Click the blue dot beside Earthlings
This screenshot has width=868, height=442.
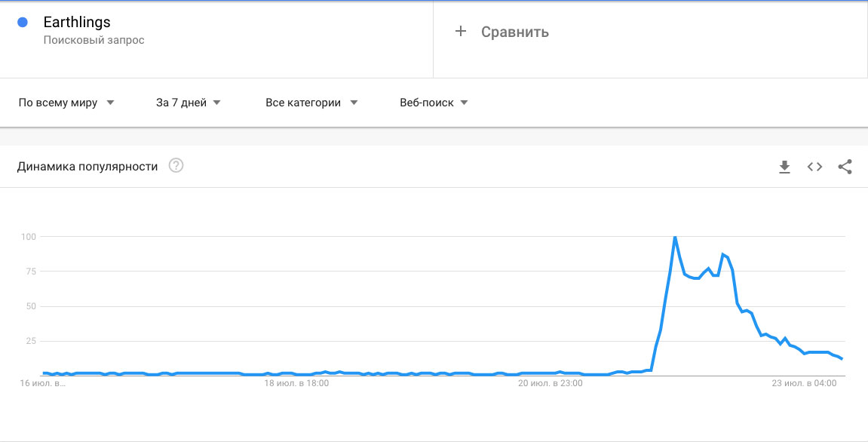(x=23, y=22)
